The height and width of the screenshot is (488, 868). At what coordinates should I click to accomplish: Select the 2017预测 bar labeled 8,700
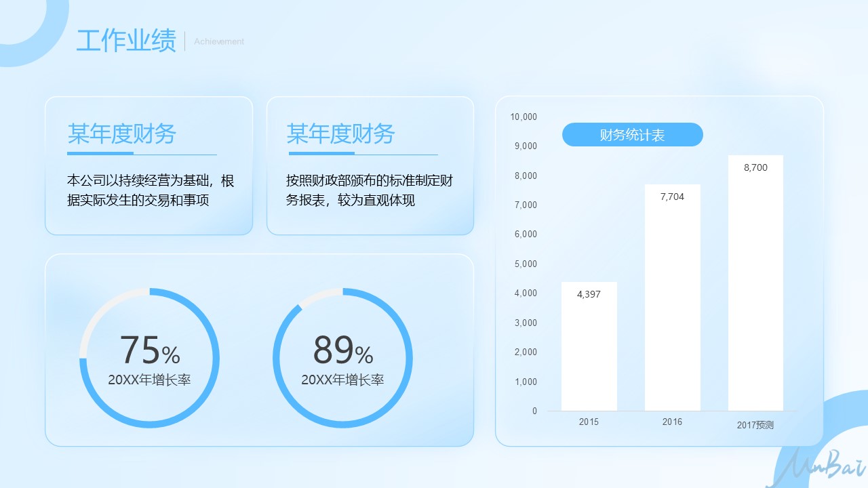point(755,283)
